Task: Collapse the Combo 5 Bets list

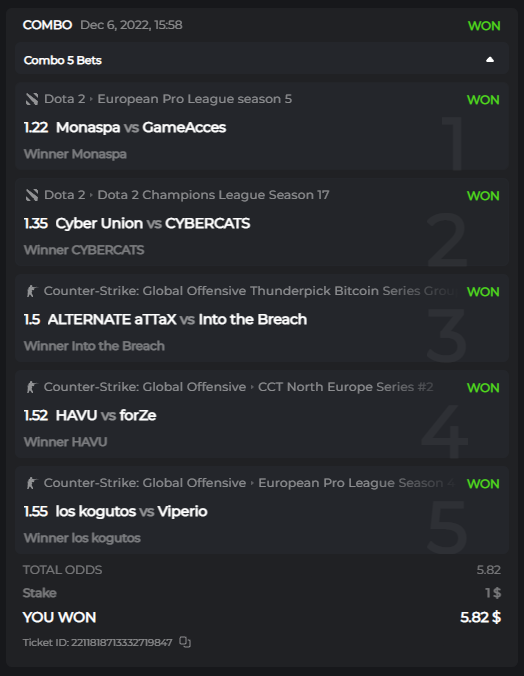Action: (489, 60)
